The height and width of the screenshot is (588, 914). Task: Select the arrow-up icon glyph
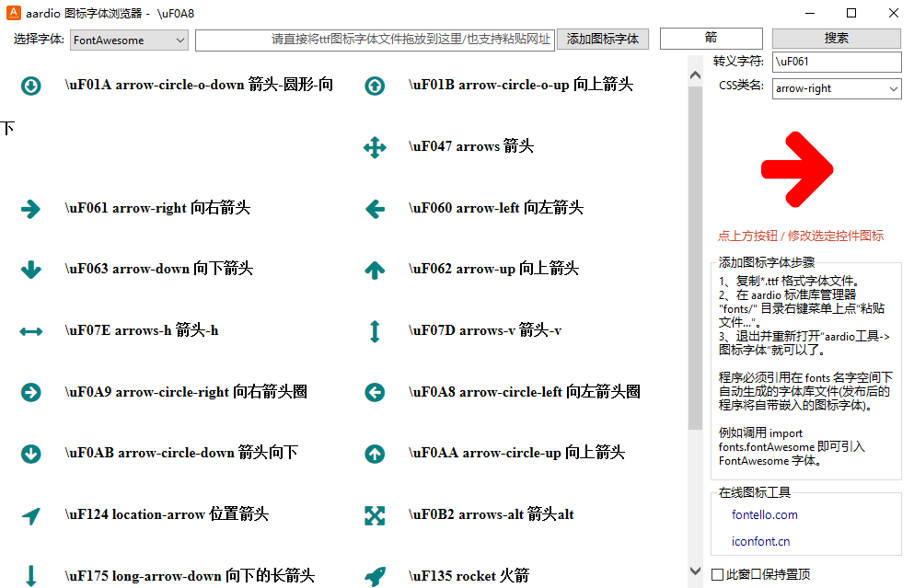(375, 270)
